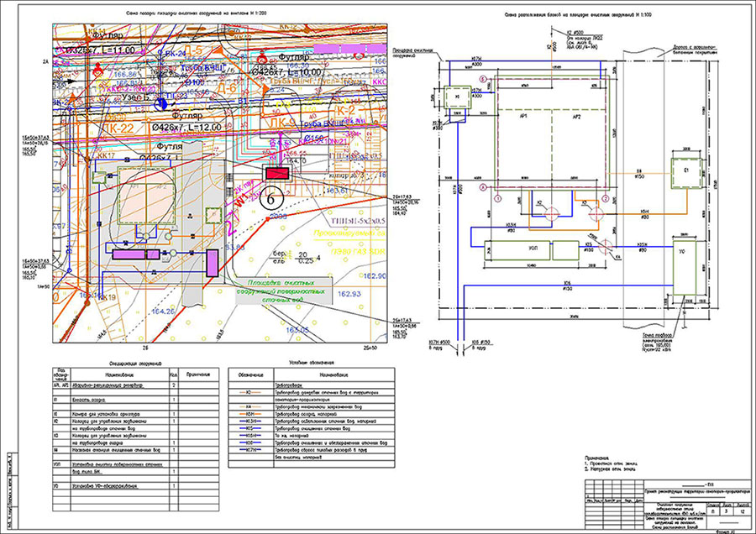Click the blue elevation value 162.90
The image size is (756, 534).
(x=375, y=275)
